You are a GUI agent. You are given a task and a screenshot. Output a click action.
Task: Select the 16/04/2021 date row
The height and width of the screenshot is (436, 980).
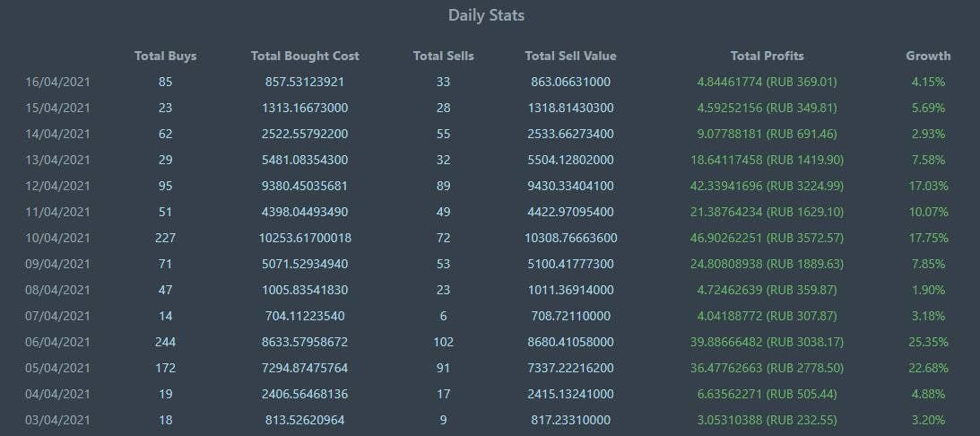point(58,82)
